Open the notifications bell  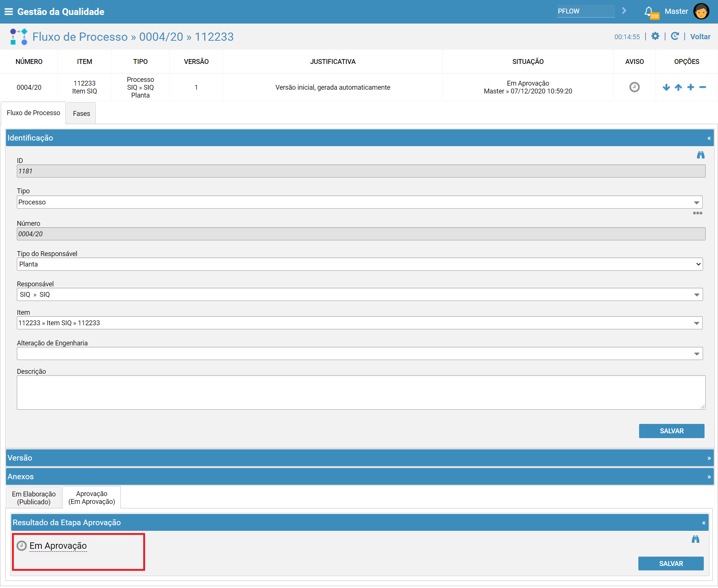(650, 12)
